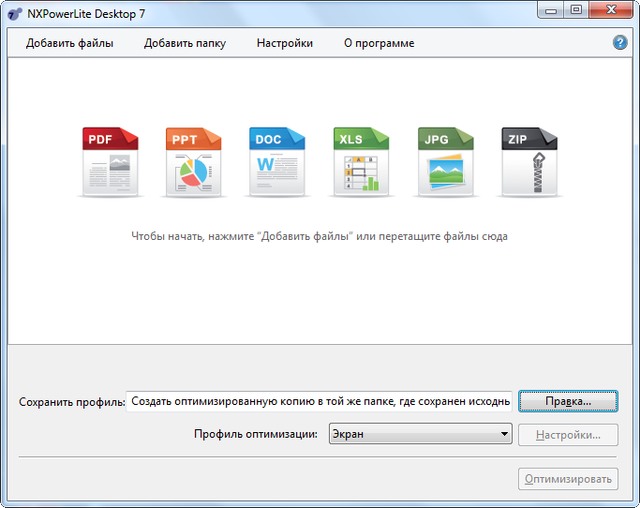Image resolution: width=640 pixels, height=508 pixels.
Task: Click the Сохранить профиль text field
Action: coord(319,401)
